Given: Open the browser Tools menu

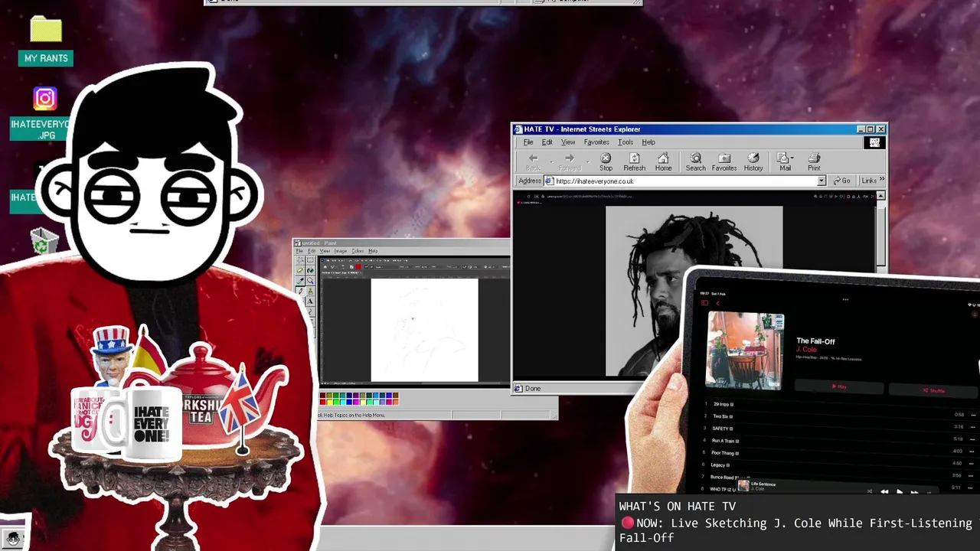Looking at the screenshot, I should coord(626,142).
